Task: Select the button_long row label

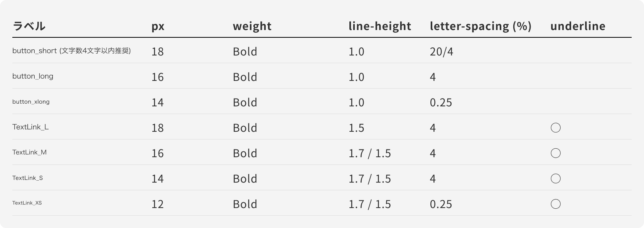Action: [33, 76]
